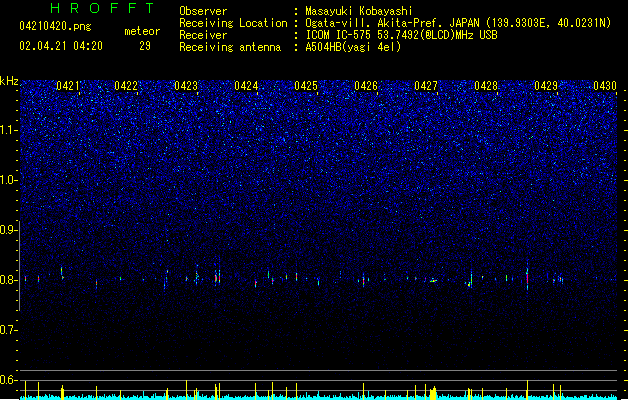
Task: Select antenna text A504HB(yagi 4el)
Action: point(353,47)
